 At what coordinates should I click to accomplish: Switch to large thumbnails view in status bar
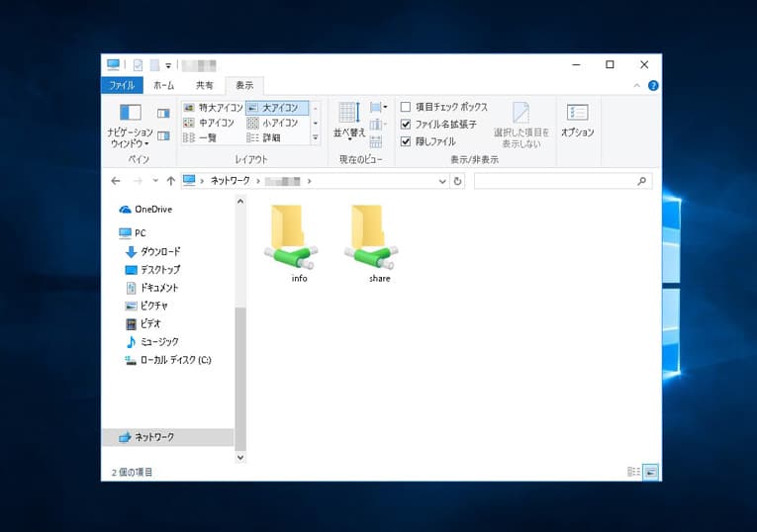tap(650, 472)
